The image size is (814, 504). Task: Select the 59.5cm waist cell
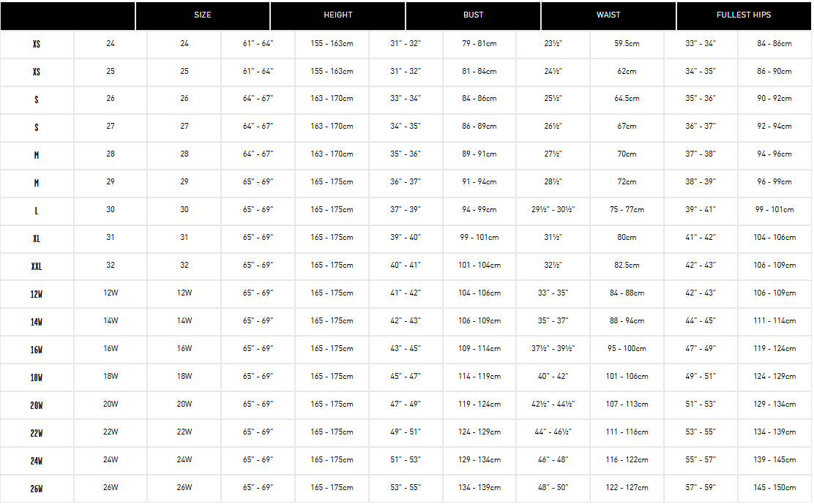(627, 44)
